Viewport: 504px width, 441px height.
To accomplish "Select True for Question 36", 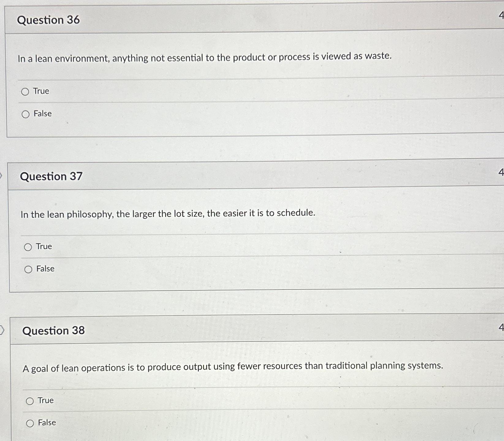I will coord(26,91).
